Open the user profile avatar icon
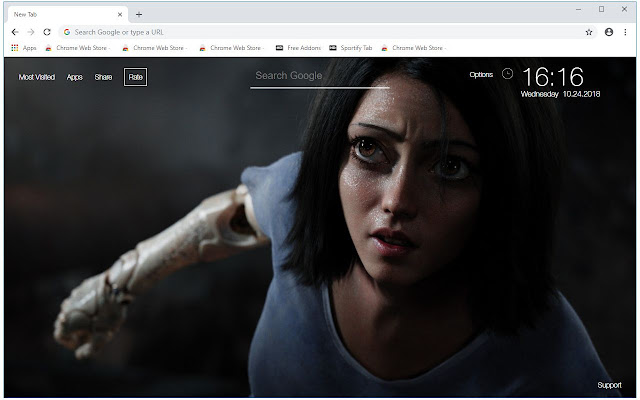This screenshot has height=400, width=640. 609,32
